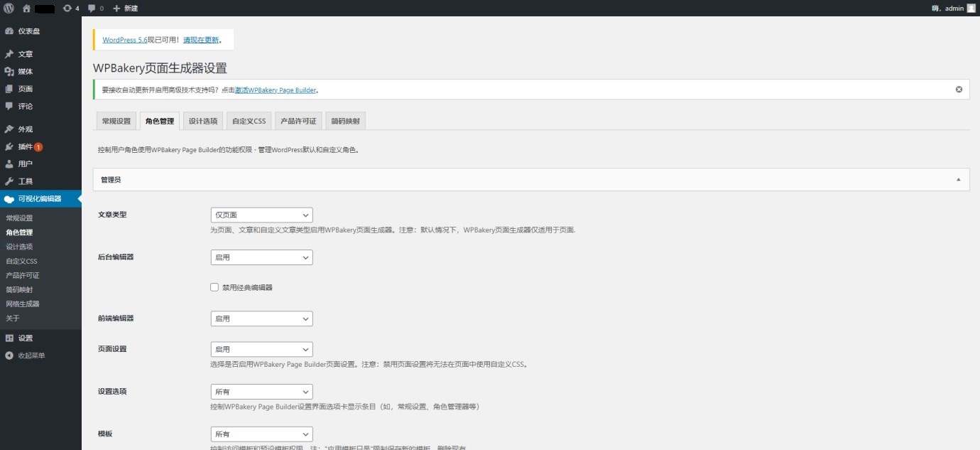Open the updates icon showing 4
This screenshot has height=450, width=980.
[x=70, y=9]
